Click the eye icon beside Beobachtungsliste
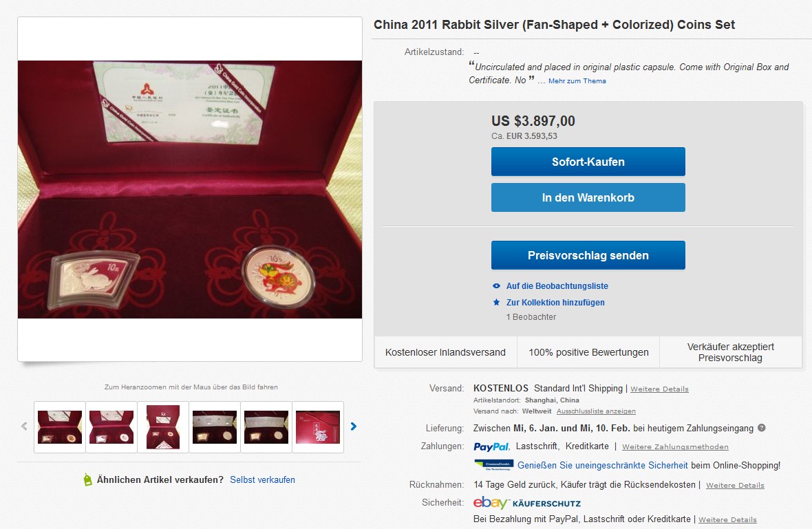The image size is (812, 529). pos(496,285)
